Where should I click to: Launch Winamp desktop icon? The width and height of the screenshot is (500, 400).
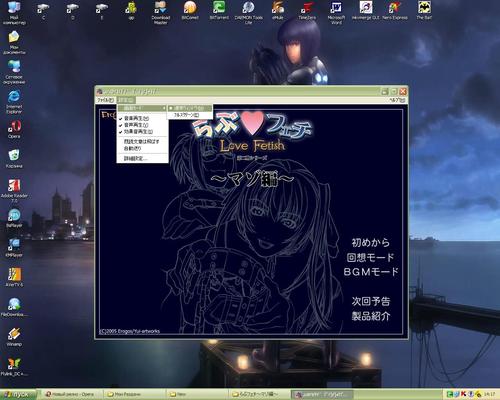pos(14,337)
